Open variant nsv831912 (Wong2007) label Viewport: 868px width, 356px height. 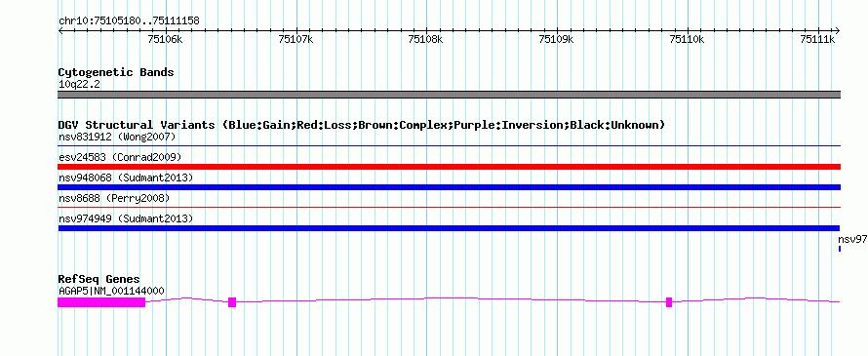pyautogui.click(x=117, y=137)
